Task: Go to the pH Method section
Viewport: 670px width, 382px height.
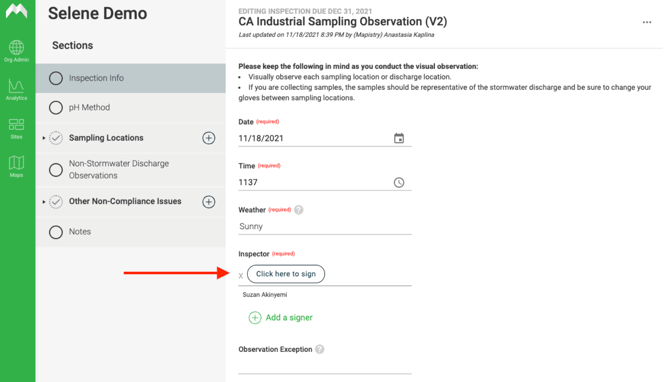Action: (x=131, y=107)
